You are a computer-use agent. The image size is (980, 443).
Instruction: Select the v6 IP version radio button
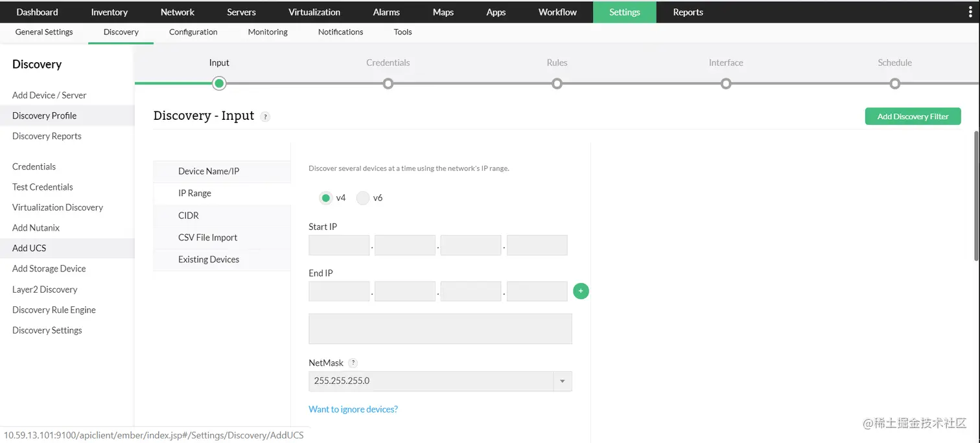[x=363, y=198]
